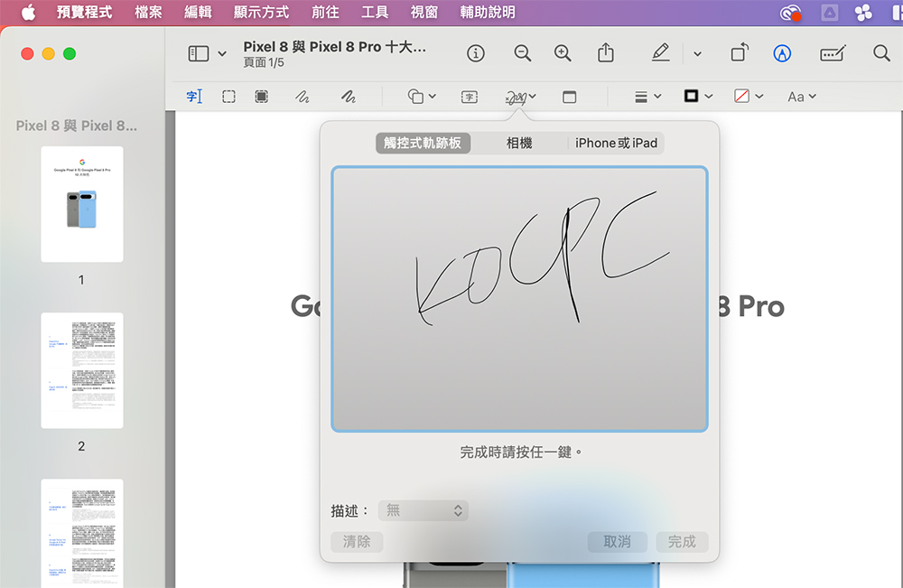Expand the highlight color options chevron

tap(697, 54)
